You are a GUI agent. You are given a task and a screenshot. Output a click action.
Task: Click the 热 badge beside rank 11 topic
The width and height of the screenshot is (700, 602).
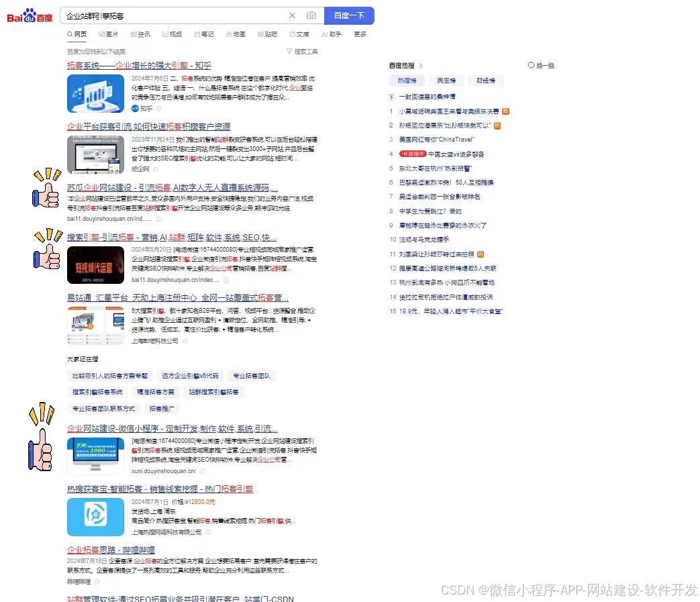tap(481, 254)
